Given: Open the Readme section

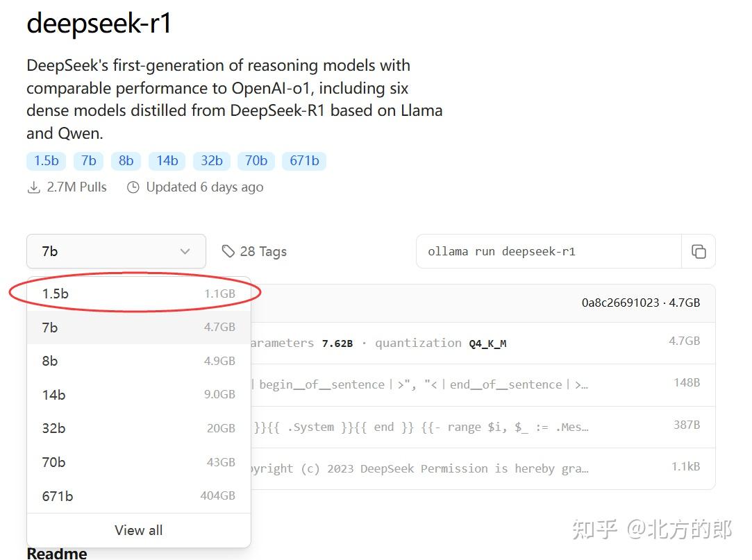Looking at the screenshot, I should click(56, 552).
